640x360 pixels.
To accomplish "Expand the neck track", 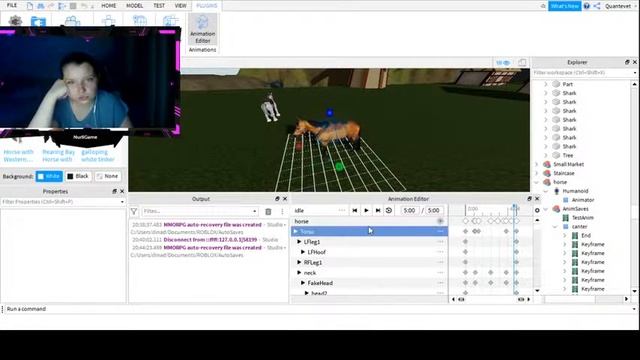I will (x=299, y=273).
